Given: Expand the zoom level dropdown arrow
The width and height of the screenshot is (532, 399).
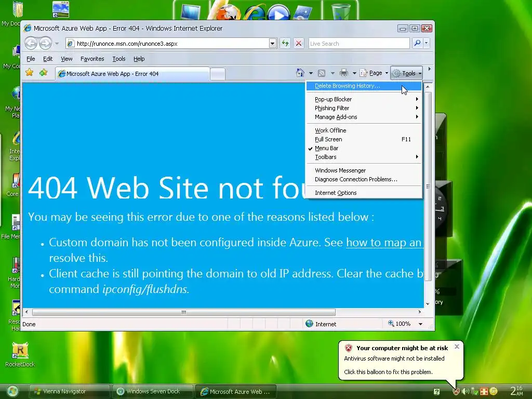Looking at the screenshot, I should (420, 324).
